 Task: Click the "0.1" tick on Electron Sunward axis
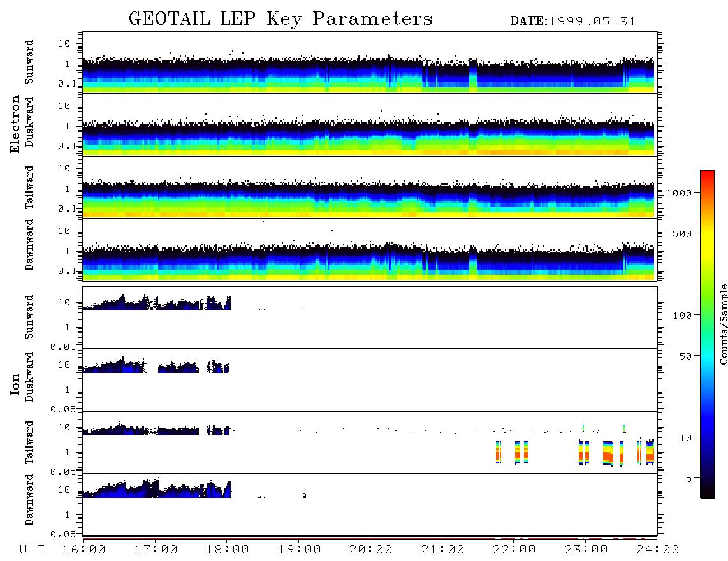(67, 84)
